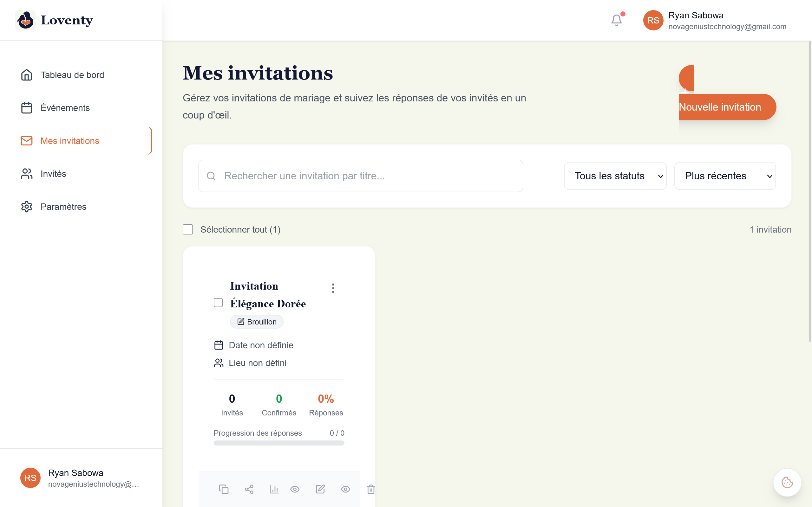
Task: Click the Loventy logo icon
Action: (25, 20)
